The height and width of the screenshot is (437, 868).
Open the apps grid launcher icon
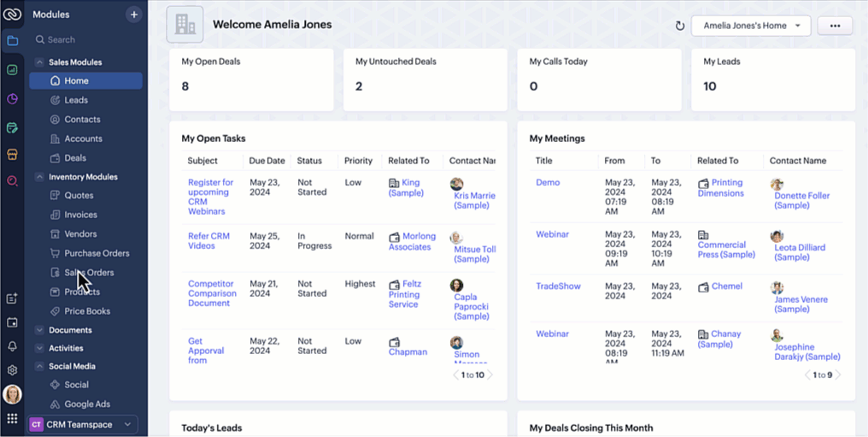[x=12, y=418]
